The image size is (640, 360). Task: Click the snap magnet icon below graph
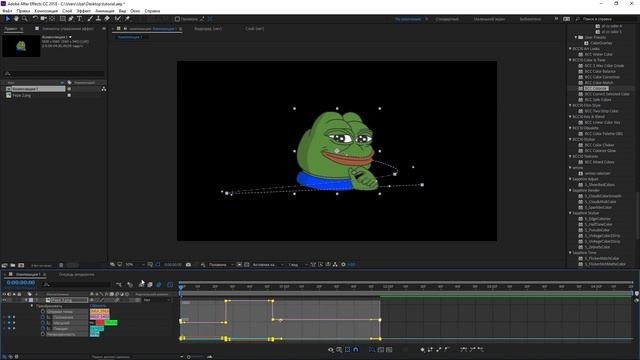[x=356, y=349]
